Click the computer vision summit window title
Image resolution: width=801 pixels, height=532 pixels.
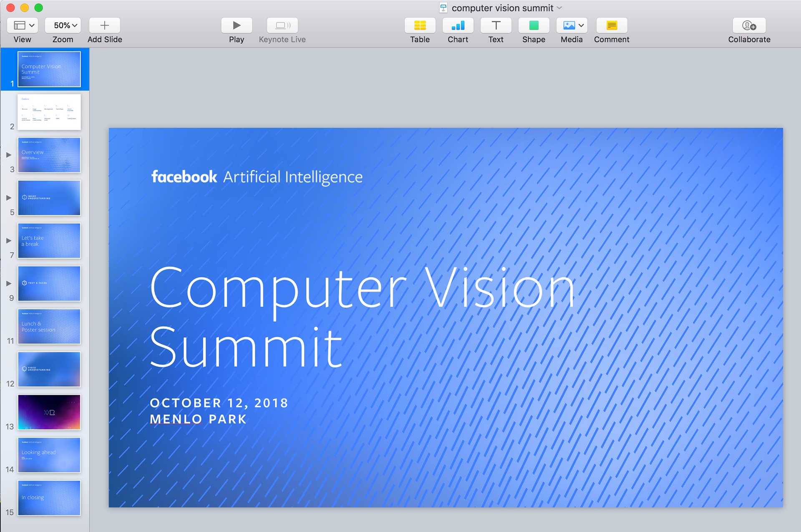(x=503, y=8)
